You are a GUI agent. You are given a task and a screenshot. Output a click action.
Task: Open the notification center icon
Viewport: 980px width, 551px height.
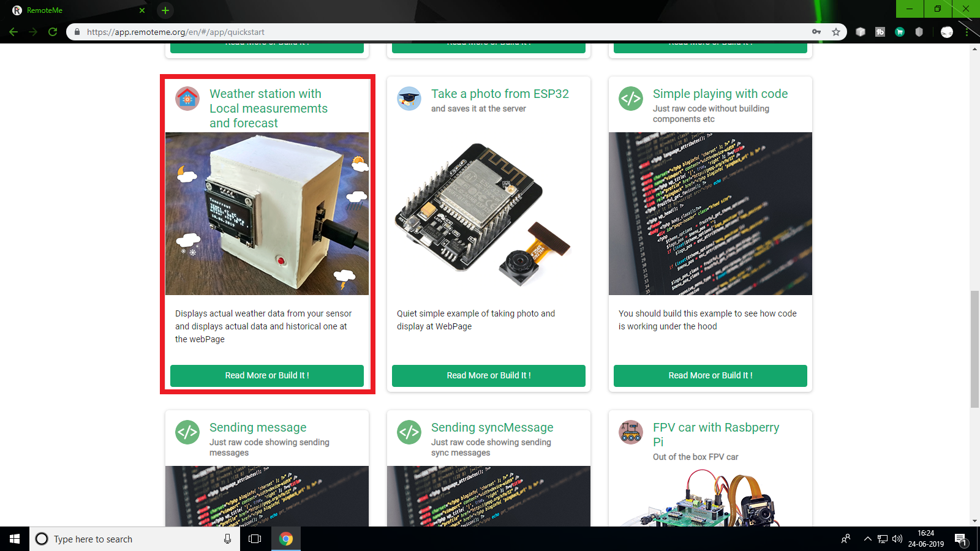(960, 539)
